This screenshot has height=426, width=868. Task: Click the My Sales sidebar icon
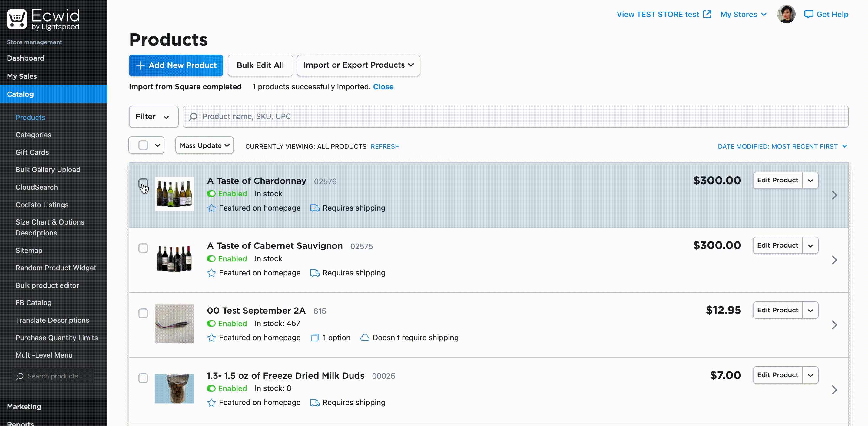22,76
